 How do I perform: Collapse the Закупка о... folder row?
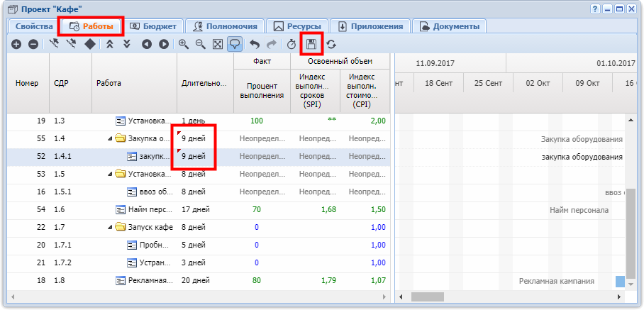click(x=110, y=139)
